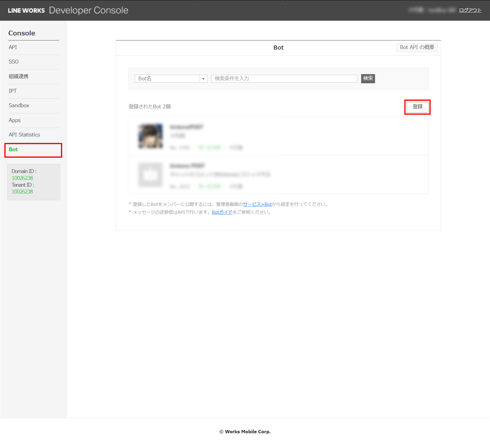Viewport: 490px width, 448px height.
Task: Open the Sandbox sidebar entry
Action: tap(19, 106)
